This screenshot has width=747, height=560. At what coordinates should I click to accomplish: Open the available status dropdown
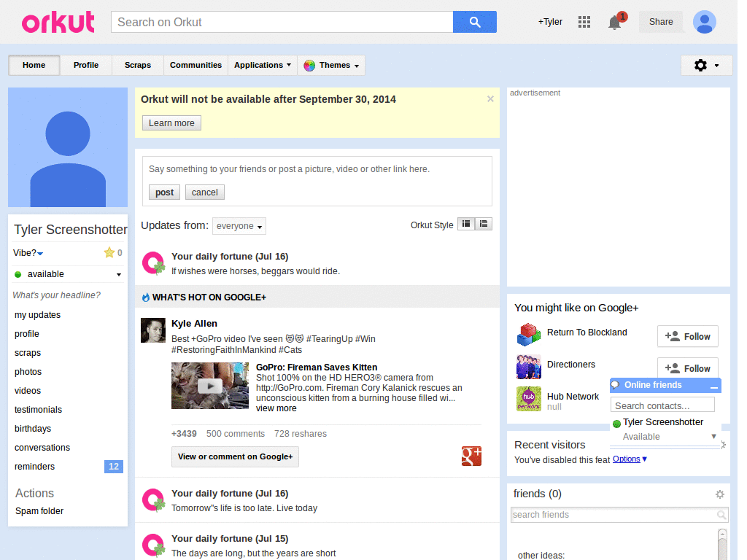click(119, 275)
